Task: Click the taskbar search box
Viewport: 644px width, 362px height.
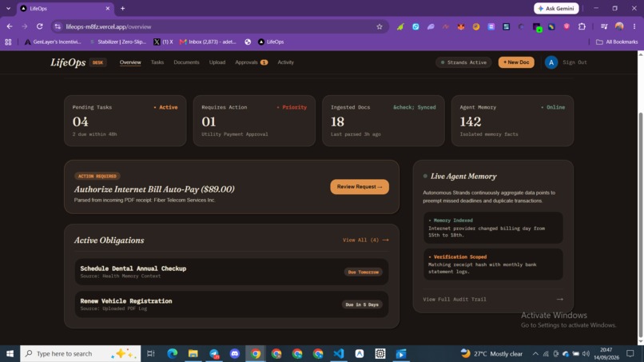Action: coord(81,353)
